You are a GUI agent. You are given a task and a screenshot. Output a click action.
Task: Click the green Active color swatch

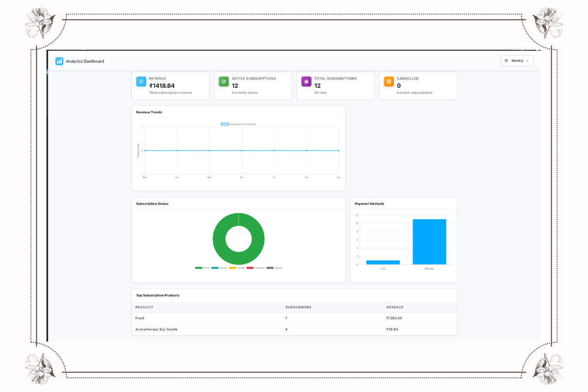199,268
